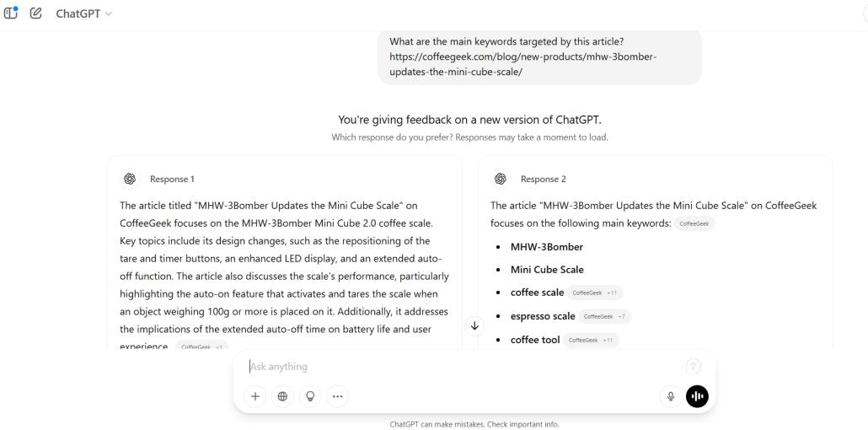Click the MHW-3Bomber bullet keyword
This screenshot has width=868, height=430.
tap(546, 247)
